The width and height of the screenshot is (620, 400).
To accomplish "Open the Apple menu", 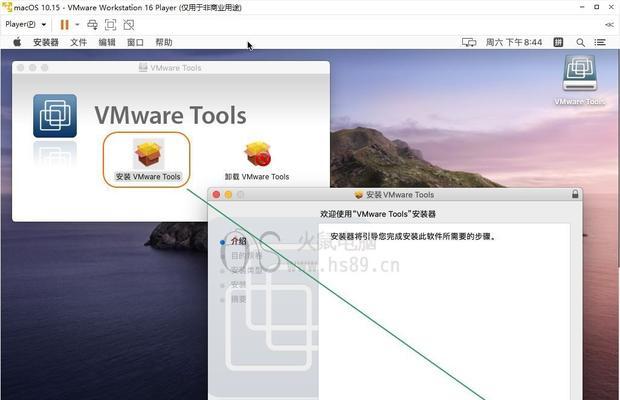I will point(17,42).
